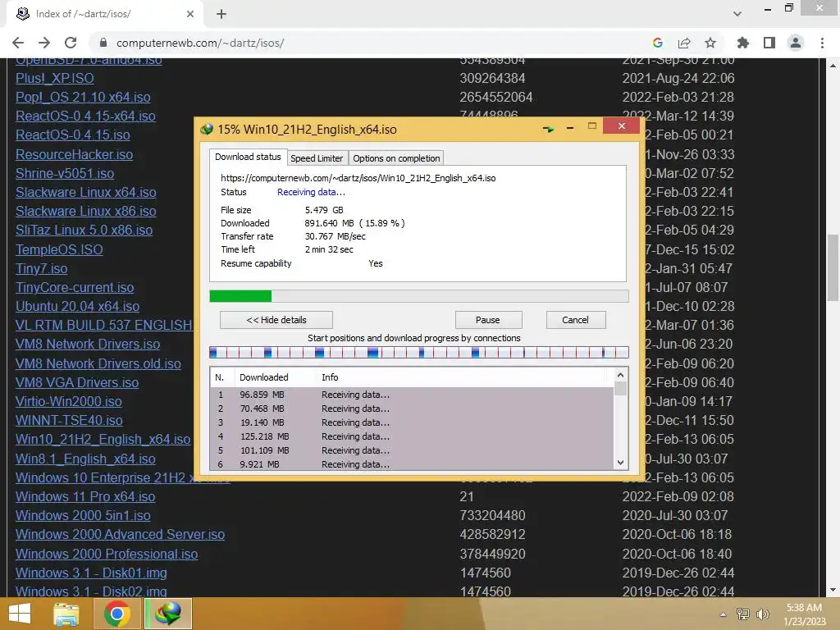Open Tiny7.iso link

tap(42, 268)
